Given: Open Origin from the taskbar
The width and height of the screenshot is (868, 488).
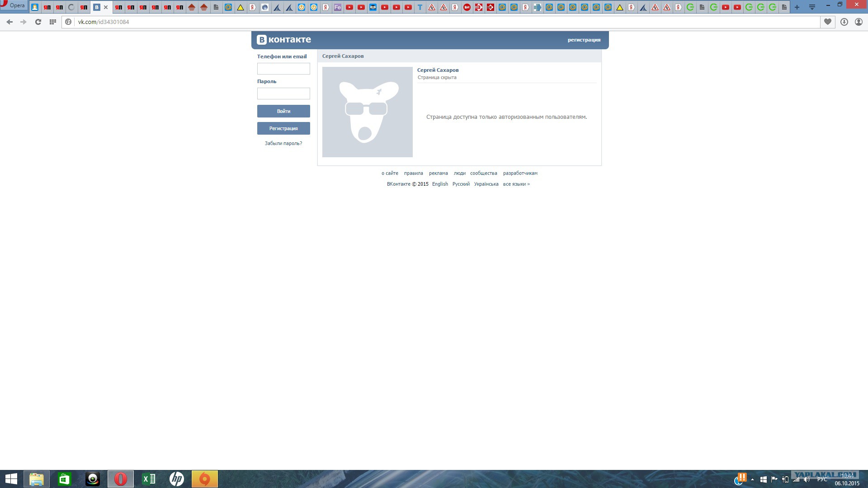Looking at the screenshot, I should pos(205,479).
